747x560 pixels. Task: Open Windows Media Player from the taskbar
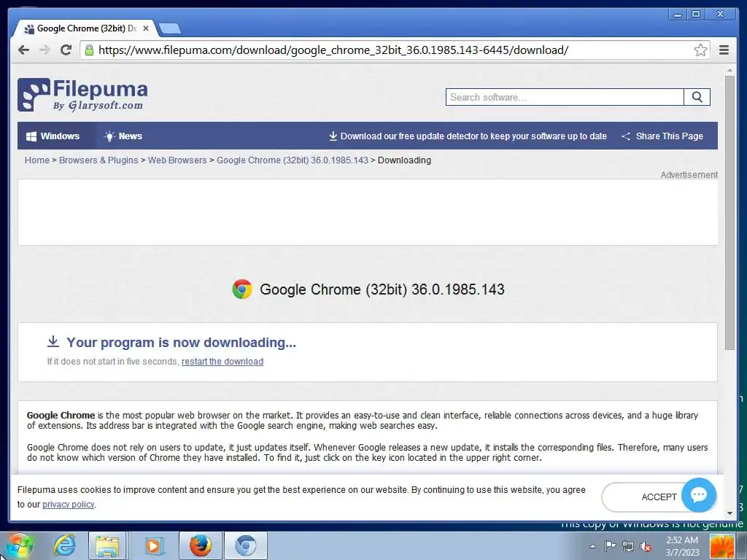(x=153, y=545)
